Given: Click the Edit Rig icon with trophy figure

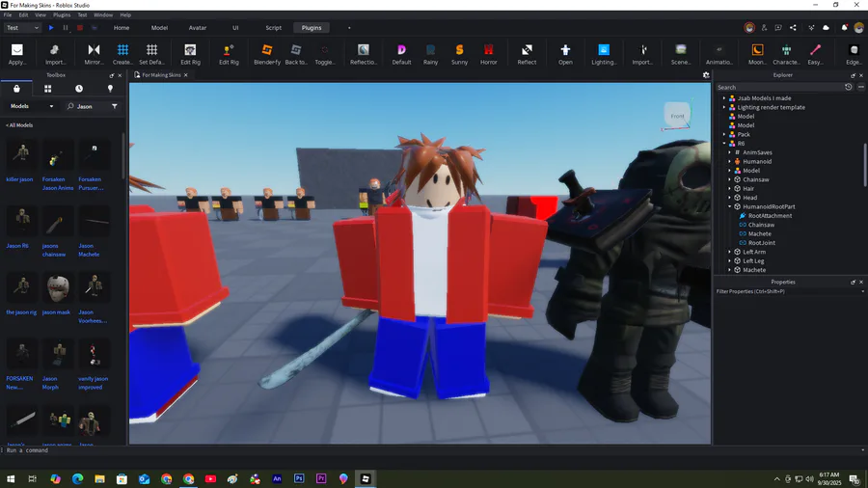Looking at the screenshot, I should (228, 50).
